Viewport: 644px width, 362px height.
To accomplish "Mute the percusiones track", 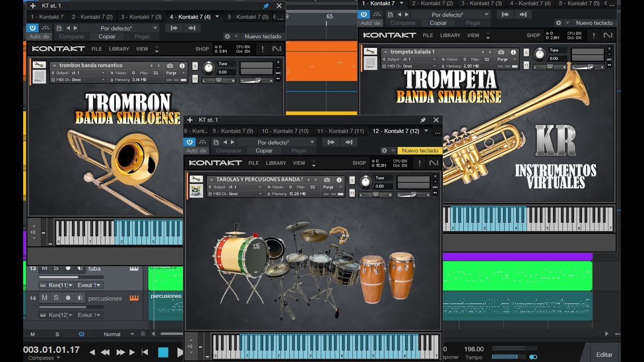I will coord(44,298).
